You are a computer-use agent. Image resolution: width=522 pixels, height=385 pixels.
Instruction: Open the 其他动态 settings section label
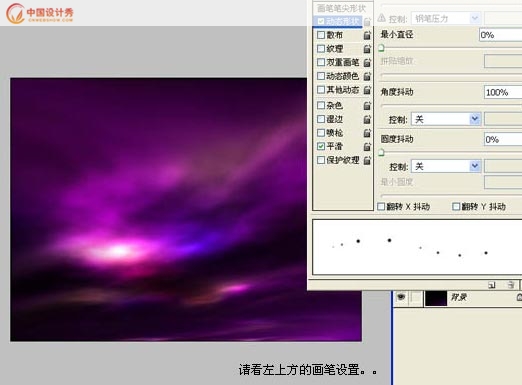[343, 90]
